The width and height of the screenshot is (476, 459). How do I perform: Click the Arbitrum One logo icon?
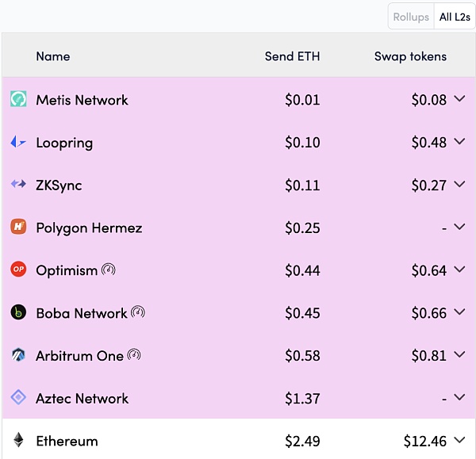(x=18, y=355)
